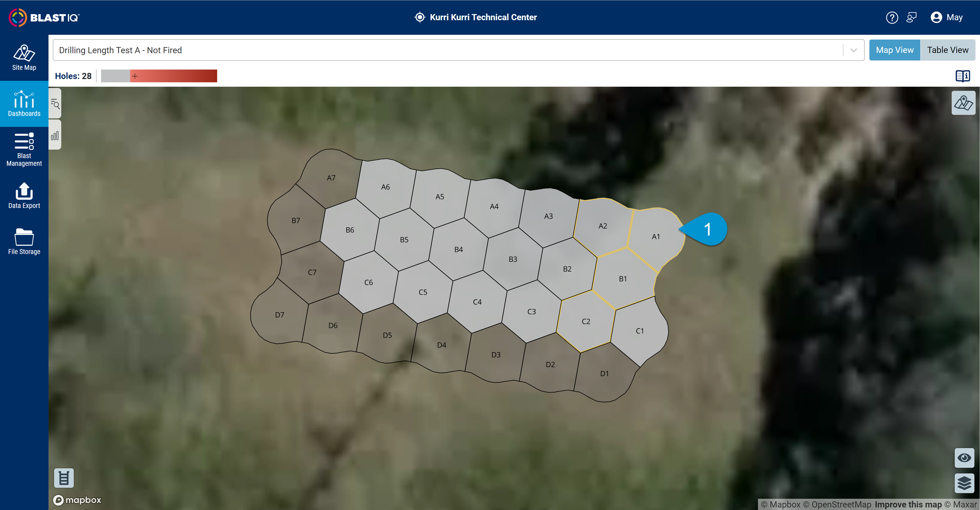Select hole D3 on the map
Image resolution: width=980 pixels, height=510 pixels.
496,355
